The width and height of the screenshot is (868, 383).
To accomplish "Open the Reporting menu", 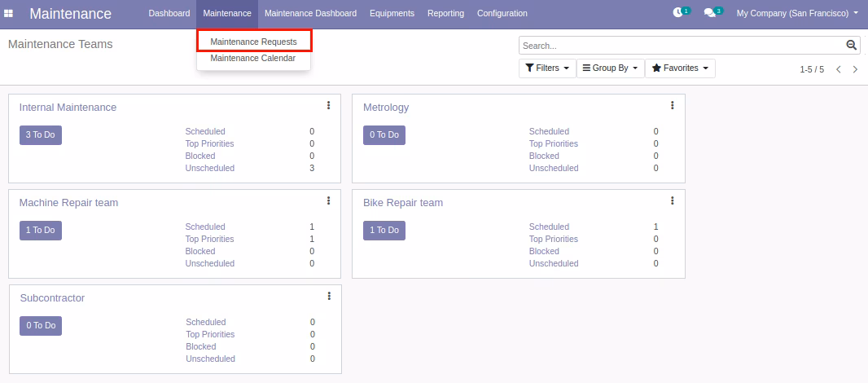I will 445,13.
